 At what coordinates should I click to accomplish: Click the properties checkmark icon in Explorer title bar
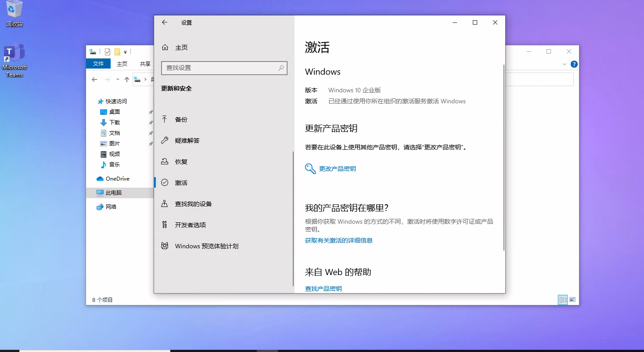click(108, 52)
